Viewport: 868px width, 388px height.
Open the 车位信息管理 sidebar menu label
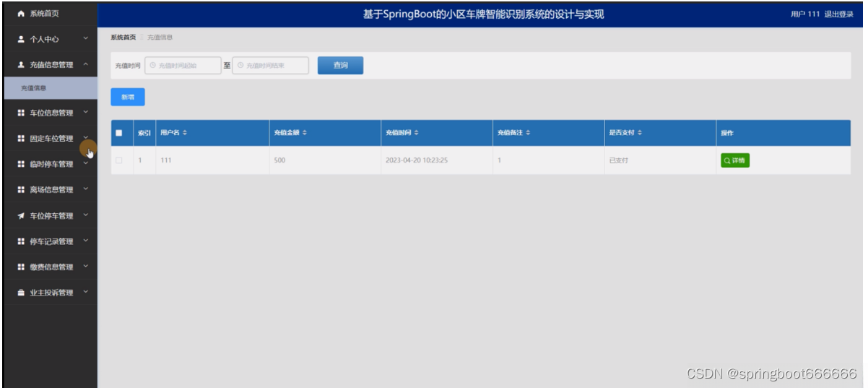click(x=51, y=113)
